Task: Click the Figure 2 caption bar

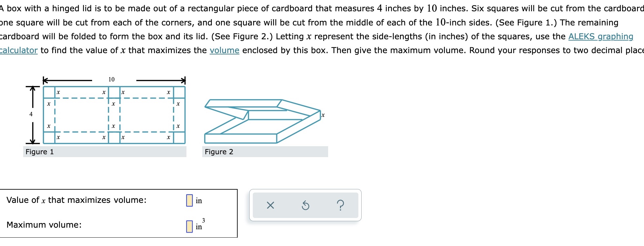Action: (219, 151)
